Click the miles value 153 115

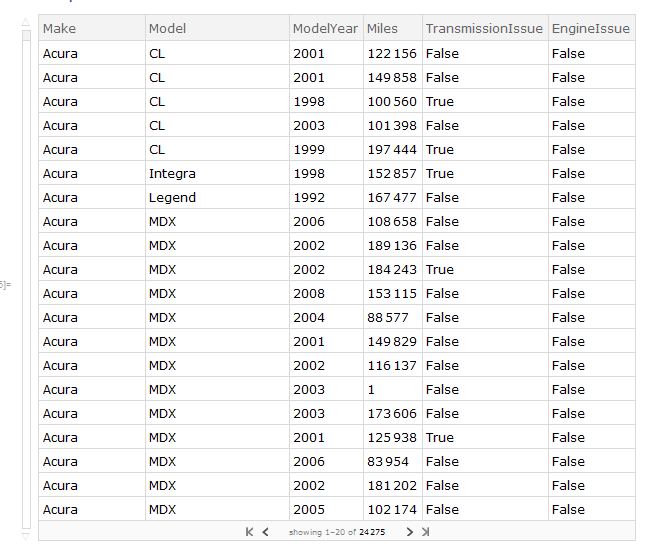392,293
